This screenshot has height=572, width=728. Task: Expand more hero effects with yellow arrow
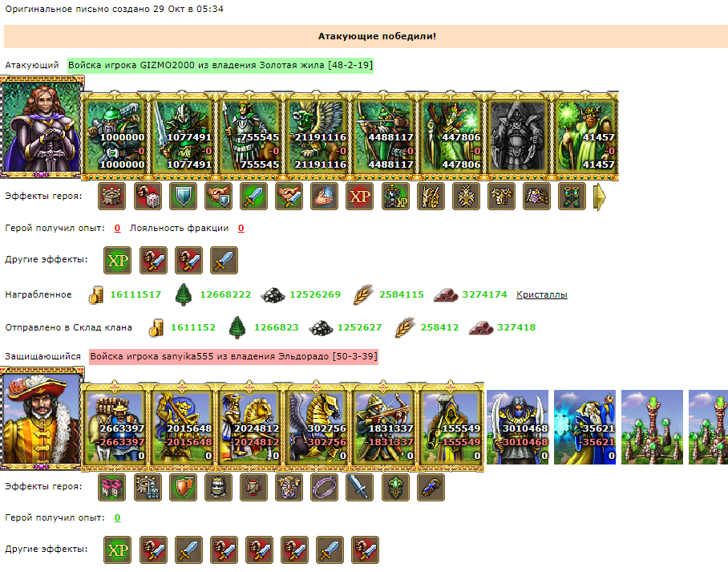pyautogui.click(x=600, y=197)
